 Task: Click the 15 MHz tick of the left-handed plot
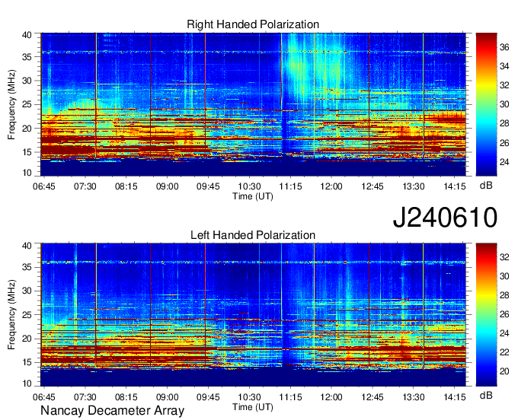(27, 362)
